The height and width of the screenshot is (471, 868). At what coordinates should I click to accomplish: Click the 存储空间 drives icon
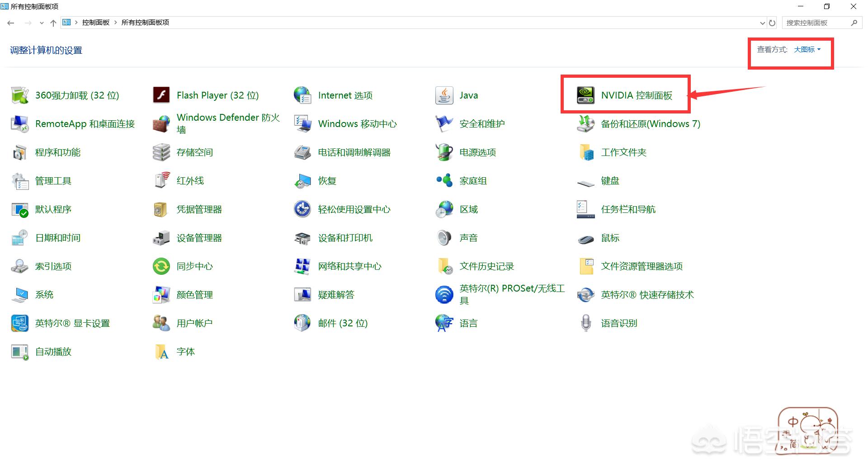point(161,152)
